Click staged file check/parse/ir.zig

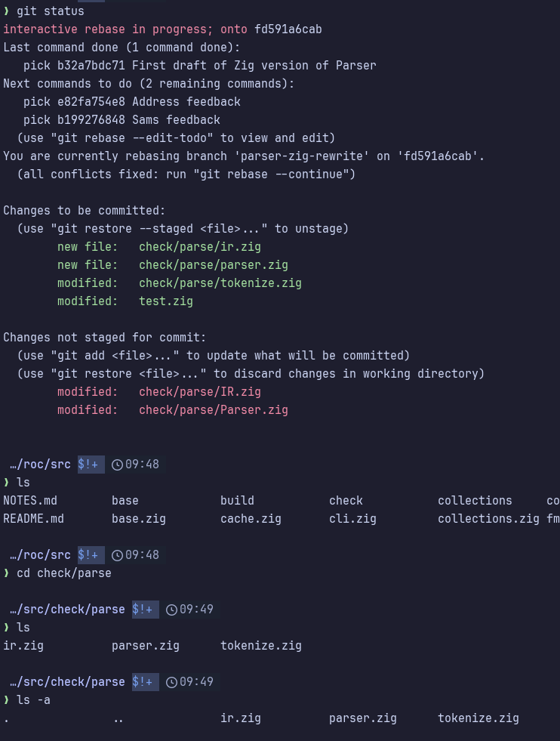click(x=200, y=247)
